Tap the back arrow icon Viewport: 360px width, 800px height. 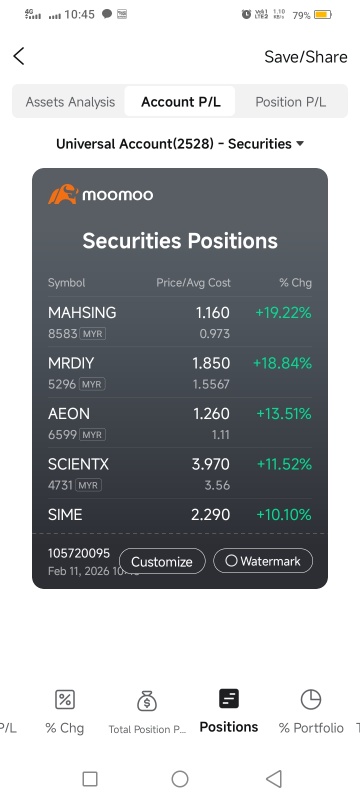tap(19, 56)
